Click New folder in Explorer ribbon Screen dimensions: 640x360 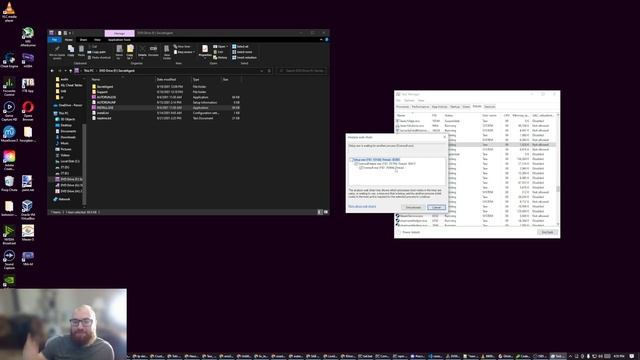click(x=167, y=52)
